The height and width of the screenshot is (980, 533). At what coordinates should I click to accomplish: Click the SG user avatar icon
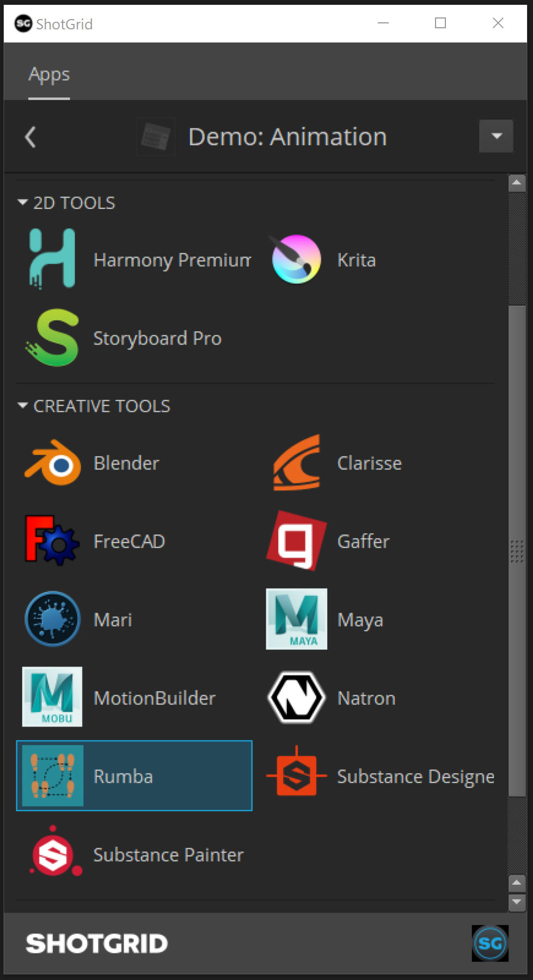490,943
